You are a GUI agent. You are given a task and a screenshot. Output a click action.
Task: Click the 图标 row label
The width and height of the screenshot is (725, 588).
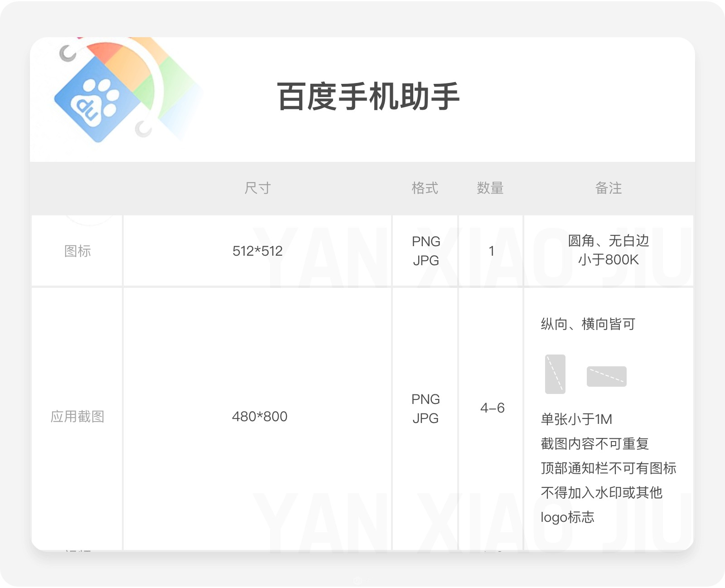(77, 251)
